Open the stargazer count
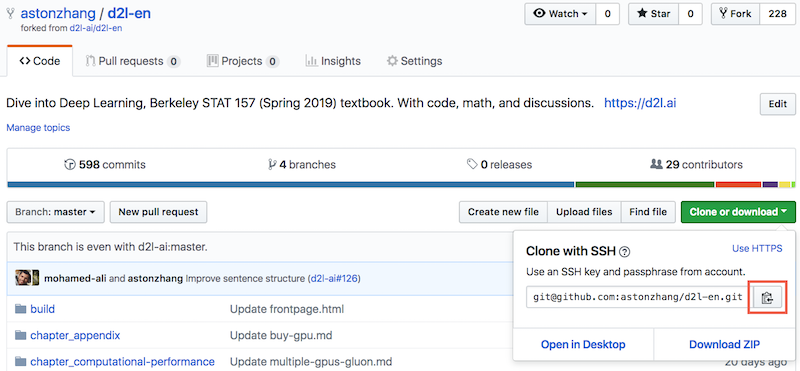The height and width of the screenshot is (371, 800). pyautogui.click(x=690, y=14)
